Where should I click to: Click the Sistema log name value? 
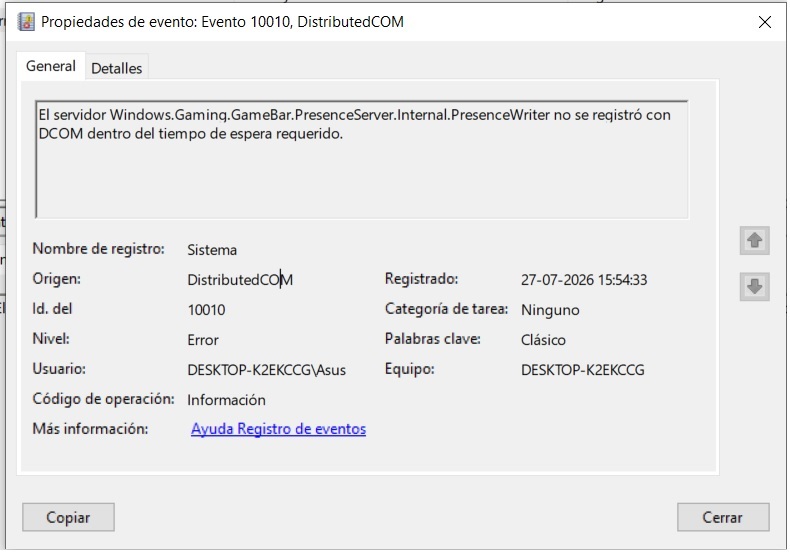click(x=212, y=250)
